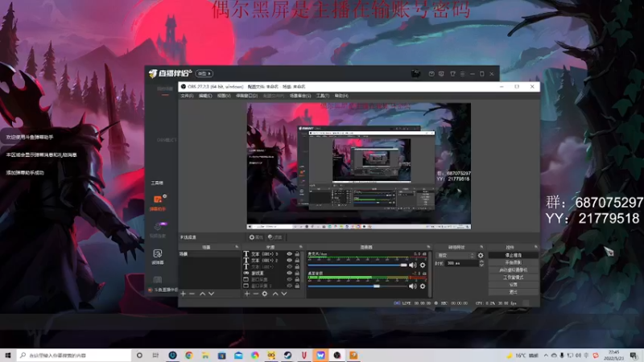Screen dimensions: 644x362
Task: Click the start virtual camera button
Action: point(514,270)
